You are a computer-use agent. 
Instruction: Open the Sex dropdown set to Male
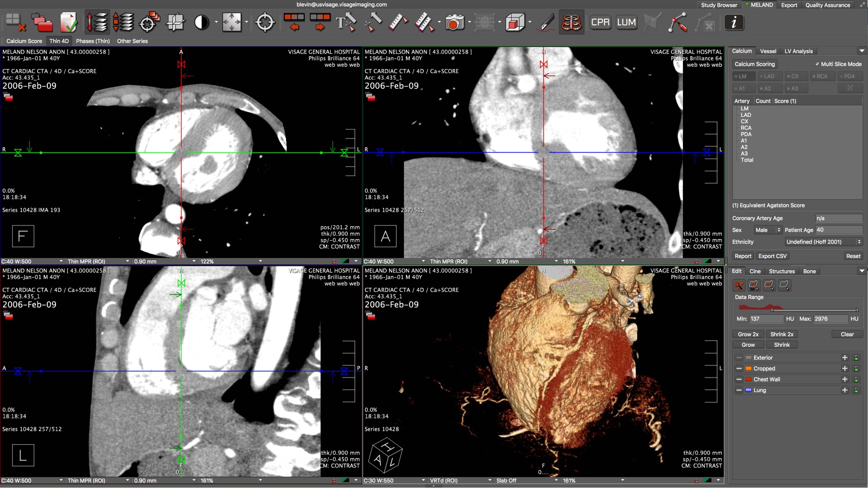pos(767,230)
